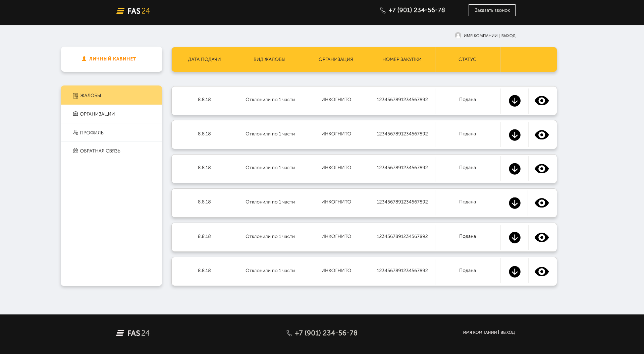Image resolution: width=644 pixels, height=354 pixels.
Task: View fourth row complaint via eye icon
Action: click(x=542, y=203)
